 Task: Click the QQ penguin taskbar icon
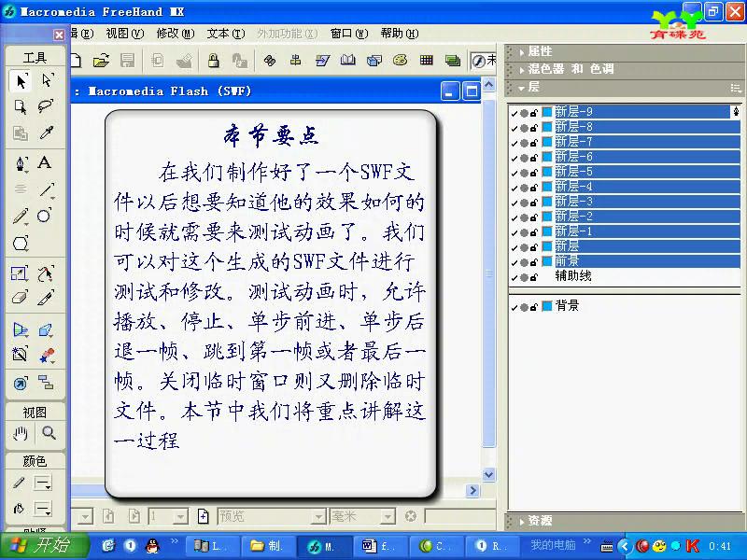point(152,546)
